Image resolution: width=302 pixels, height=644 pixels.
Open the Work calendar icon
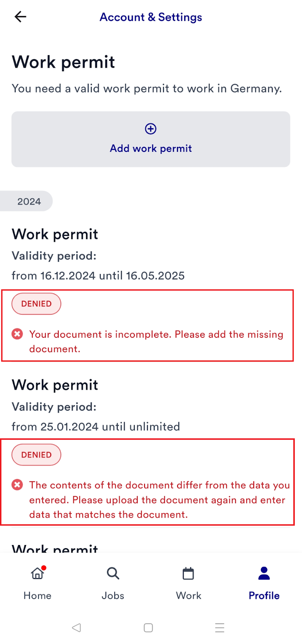point(188,573)
